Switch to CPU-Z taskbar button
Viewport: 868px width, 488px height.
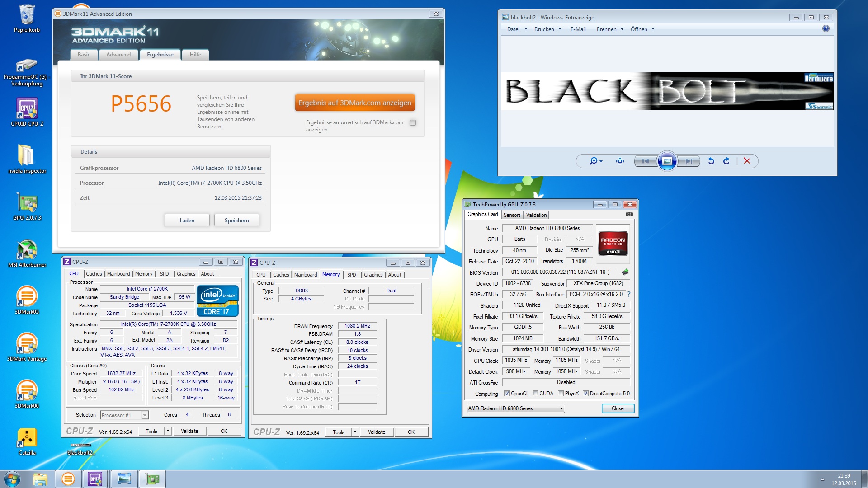coord(95,479)
